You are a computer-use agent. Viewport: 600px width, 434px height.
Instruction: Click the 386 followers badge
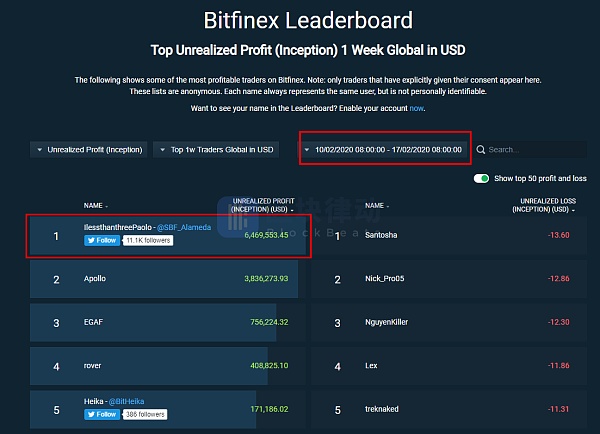(145, 414)
